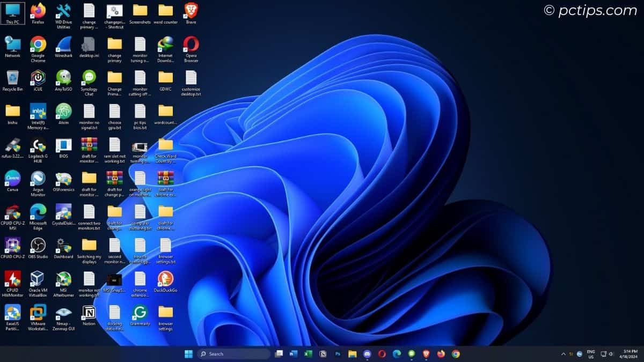Expand hidden icons in the system tray
644x362 pixels.
pos(564,354)
